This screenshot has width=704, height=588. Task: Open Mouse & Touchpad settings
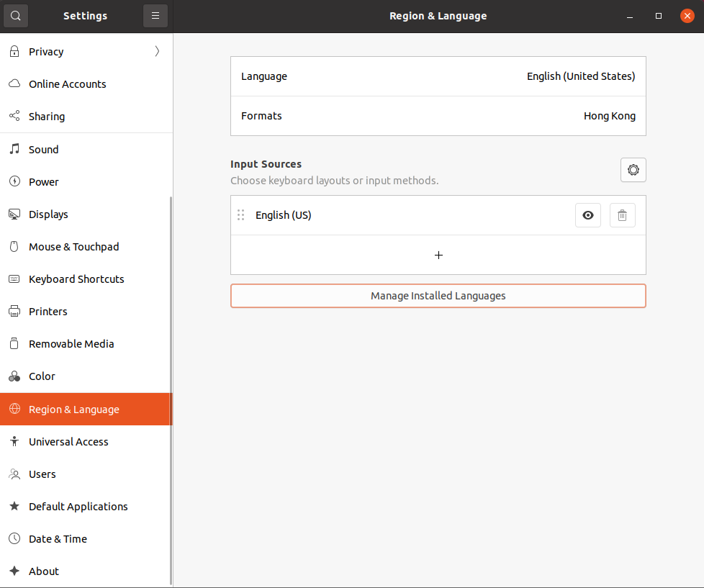point(73,247)
